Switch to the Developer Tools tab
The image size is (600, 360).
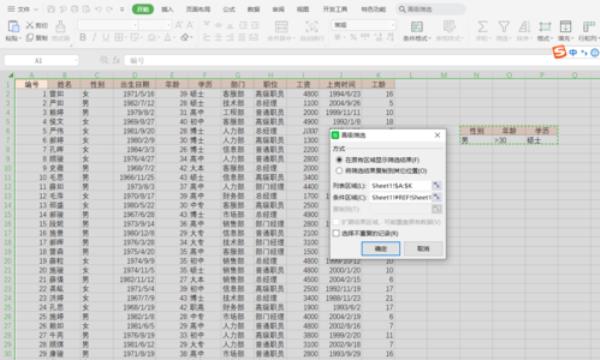pos(335,9)
